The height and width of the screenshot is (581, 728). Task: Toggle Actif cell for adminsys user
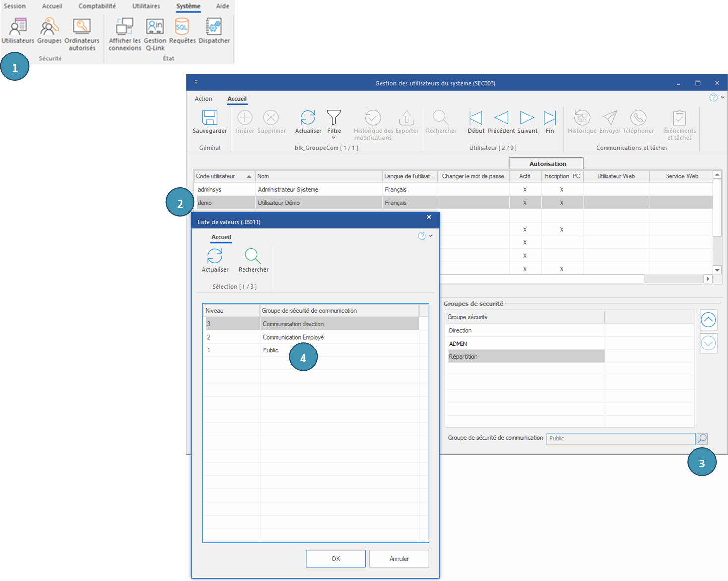(x=525, y=190)
